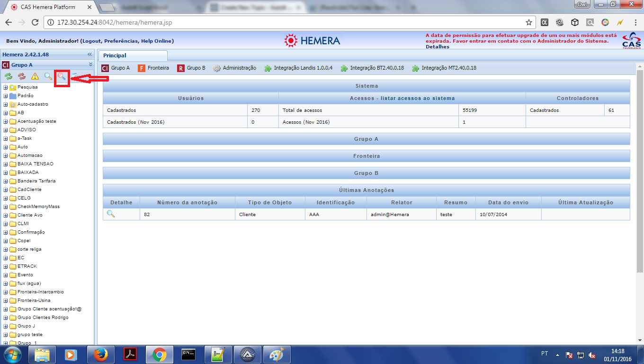Expand the ETRACK folder node
This screenshot has width=644, height=364.
[x=5, y=266]
